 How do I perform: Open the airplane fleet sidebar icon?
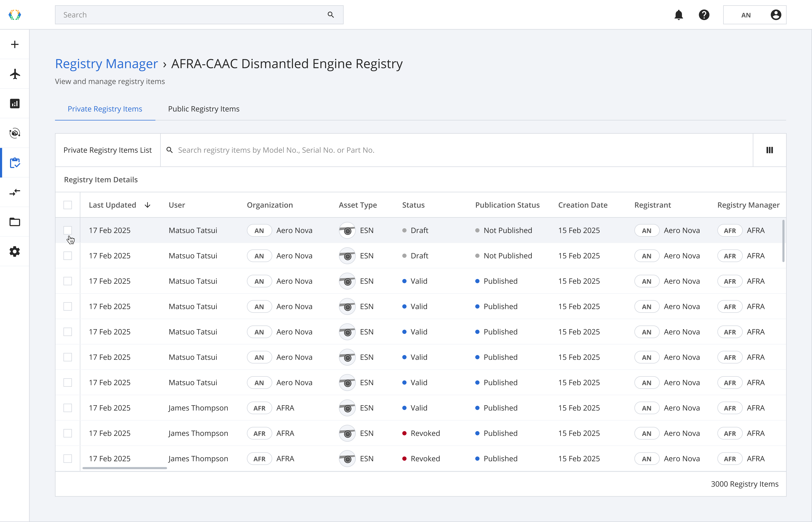click(15, 74)
